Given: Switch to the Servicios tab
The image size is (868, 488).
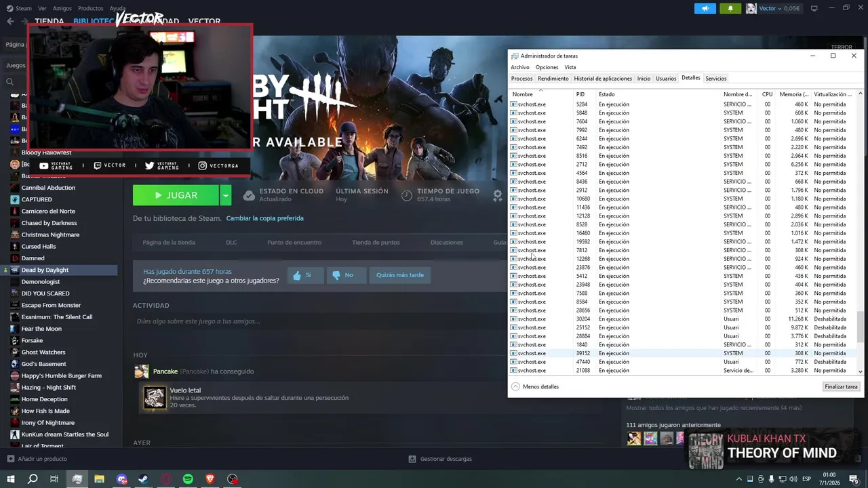Looking at the screenshot, I should (715, 79).
